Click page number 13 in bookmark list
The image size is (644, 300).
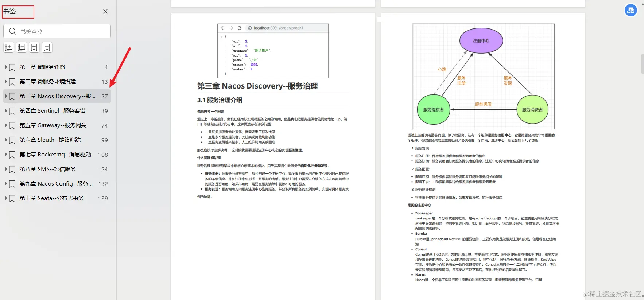tap(105, 82)
